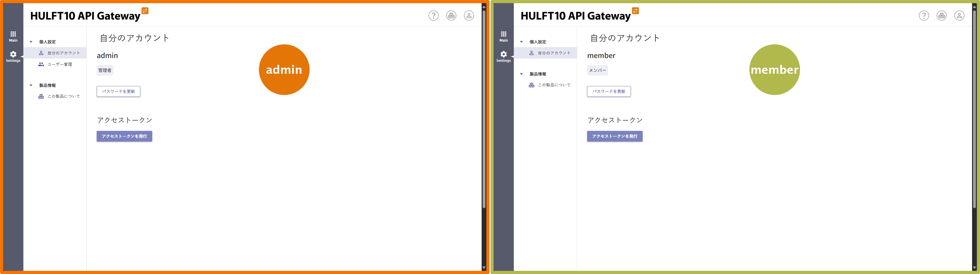This screenshot has width=980, height=274.
Task: Collapse 製品情報 section in member window
Action: coord(522,74)
